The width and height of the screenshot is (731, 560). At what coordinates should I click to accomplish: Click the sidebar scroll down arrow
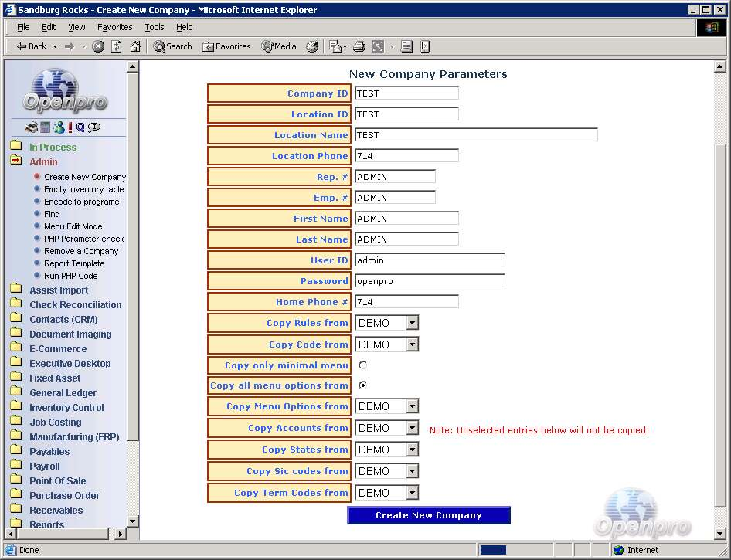(x=132, y=521)
